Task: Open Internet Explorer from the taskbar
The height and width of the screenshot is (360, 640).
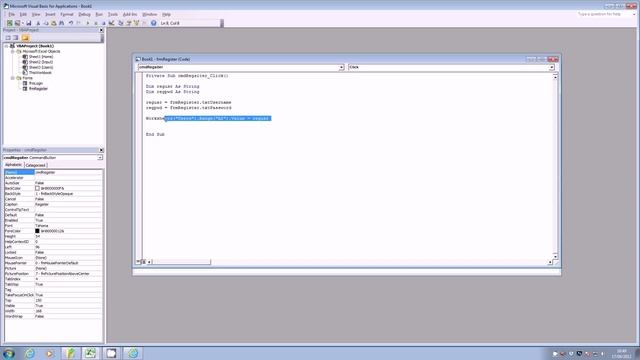Action: click(x=30, y=353)
